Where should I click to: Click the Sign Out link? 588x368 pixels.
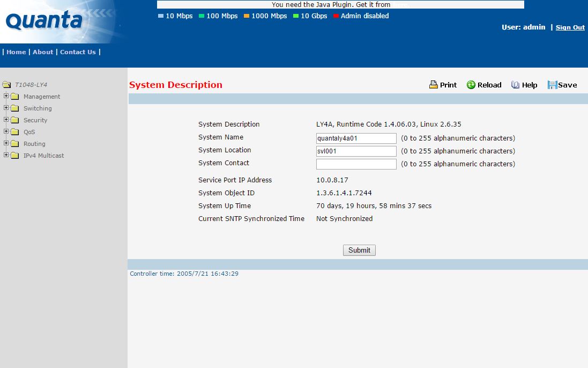pos(570,27)
